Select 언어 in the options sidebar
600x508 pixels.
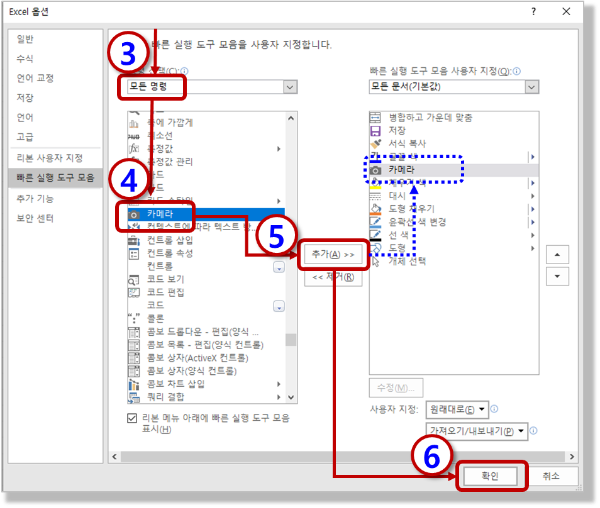tap(25, 117)
